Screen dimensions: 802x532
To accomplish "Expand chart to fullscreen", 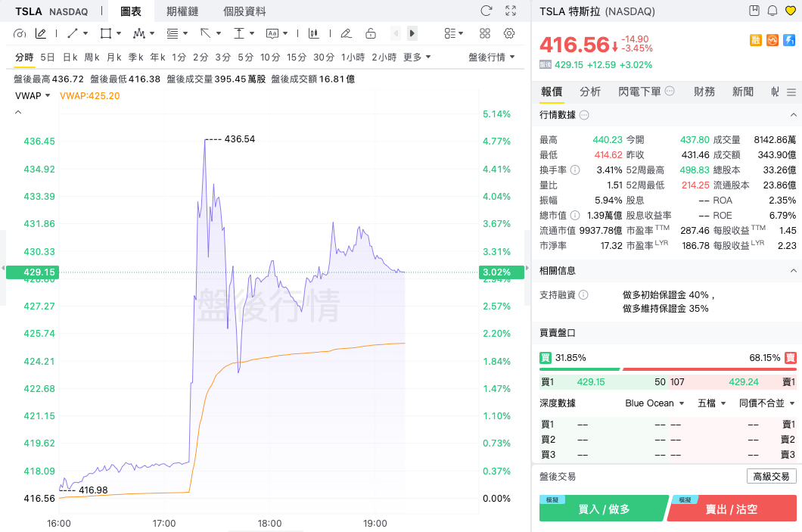I will click(511, 11).
